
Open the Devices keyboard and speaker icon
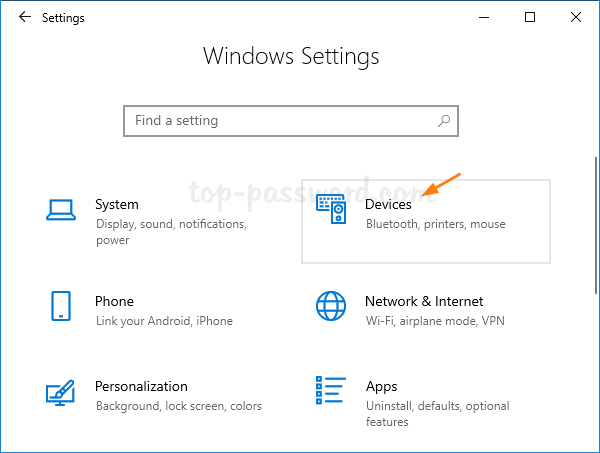coord(331,210)
